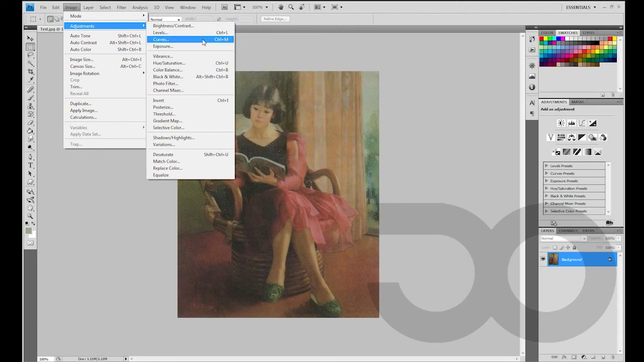Select the Eraser tool
Viewport: 644px width, 362px height.
(30, 123)
